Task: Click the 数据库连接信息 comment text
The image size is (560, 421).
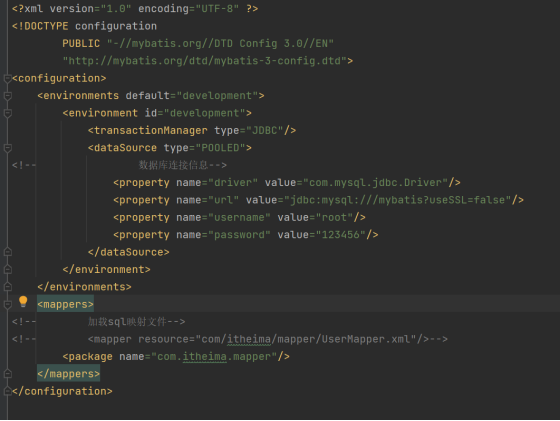Action: coord(173,165)
